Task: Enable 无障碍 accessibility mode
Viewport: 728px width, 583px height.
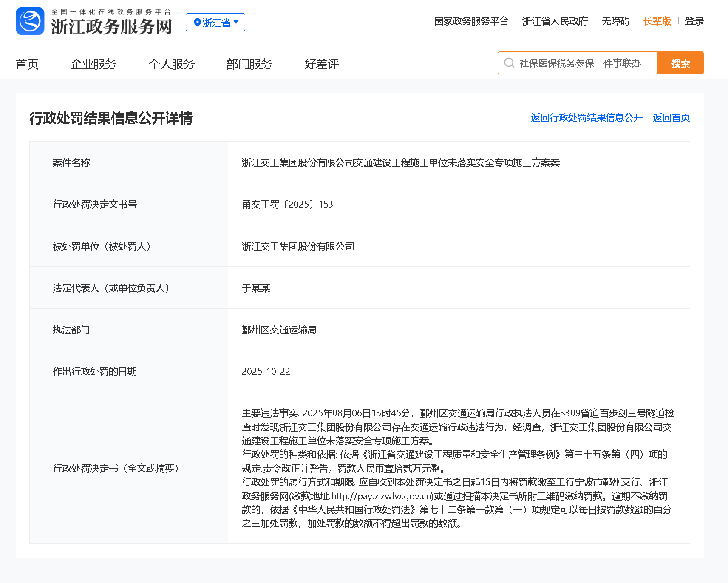Action: (615, 21)
